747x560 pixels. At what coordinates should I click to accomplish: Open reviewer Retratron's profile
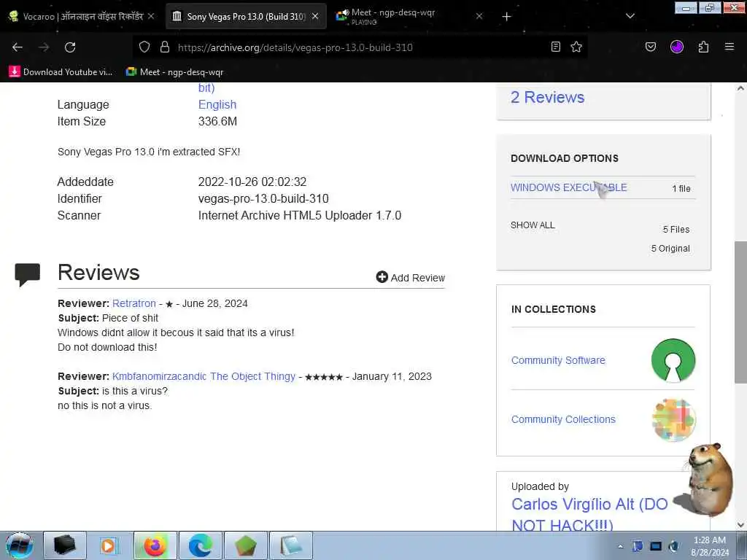pyautogui.click(x=134, y=303)
